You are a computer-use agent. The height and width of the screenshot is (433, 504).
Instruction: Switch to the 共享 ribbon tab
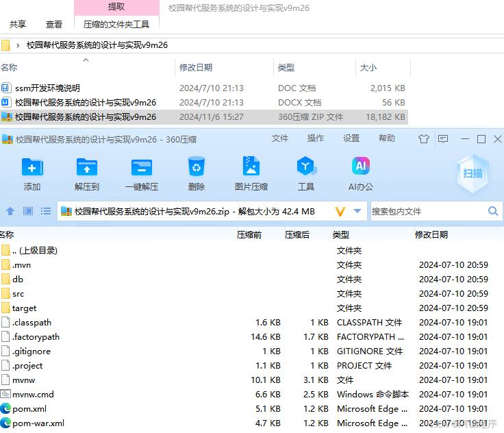(18, 25)
